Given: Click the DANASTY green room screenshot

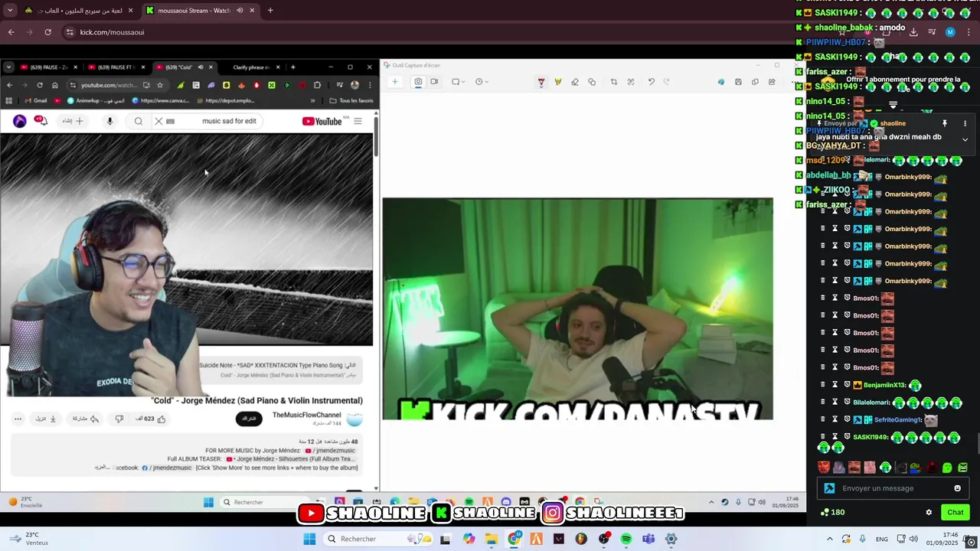Looking at the screenshot, I should (577, 309).
